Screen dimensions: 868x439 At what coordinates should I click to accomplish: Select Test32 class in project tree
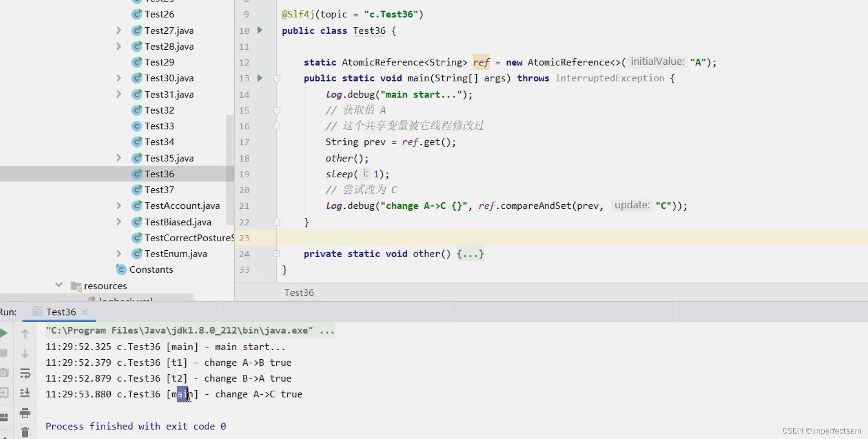pos(159,110)
